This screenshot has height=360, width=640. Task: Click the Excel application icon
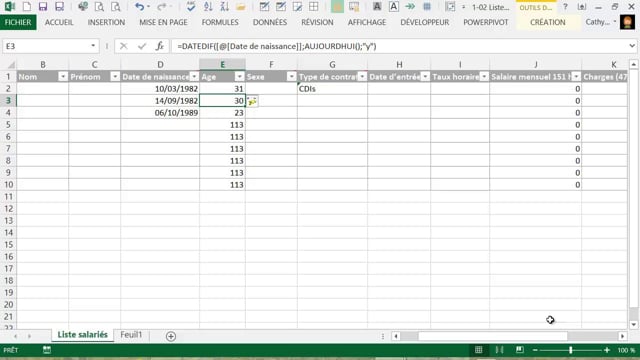[9, 7]
